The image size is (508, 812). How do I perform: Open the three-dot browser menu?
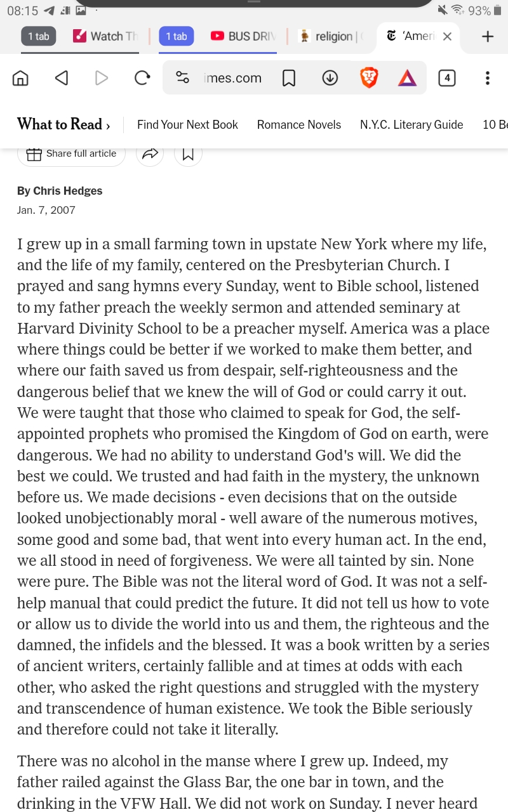tap(488, 78)
